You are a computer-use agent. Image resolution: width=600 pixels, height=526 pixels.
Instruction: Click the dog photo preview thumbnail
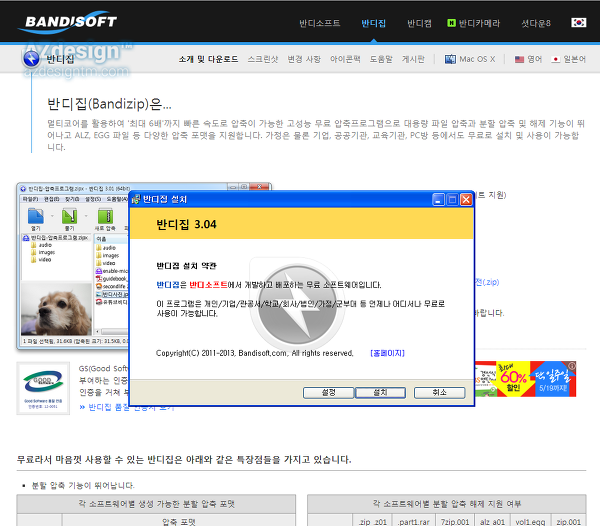[56, 309]
